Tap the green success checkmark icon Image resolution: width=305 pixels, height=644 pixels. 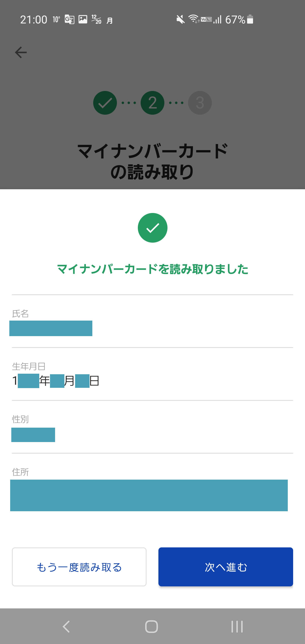coord(152,228)
